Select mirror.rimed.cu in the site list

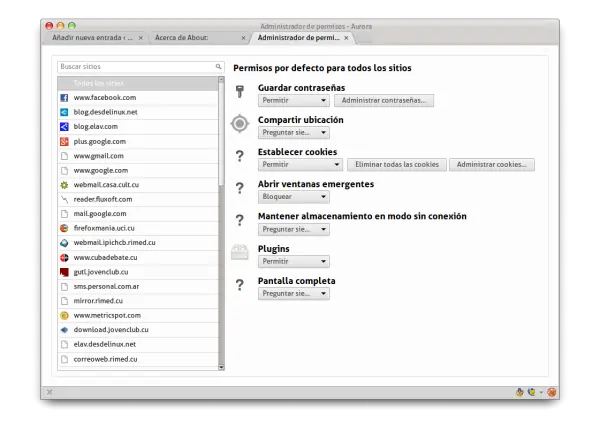pos(138,301)
